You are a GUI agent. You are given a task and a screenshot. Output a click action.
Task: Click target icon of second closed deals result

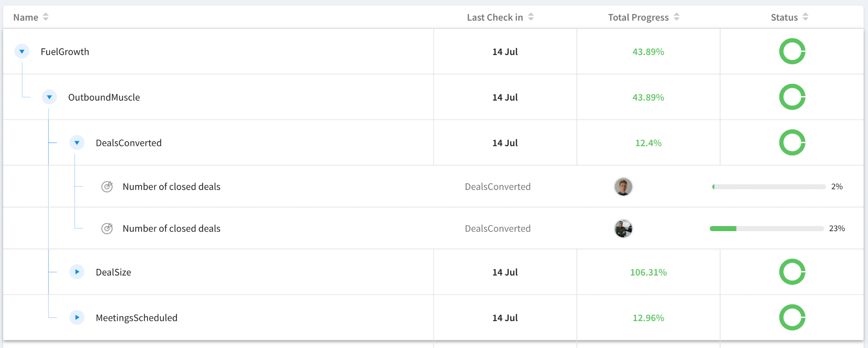(x=107, y=228)
